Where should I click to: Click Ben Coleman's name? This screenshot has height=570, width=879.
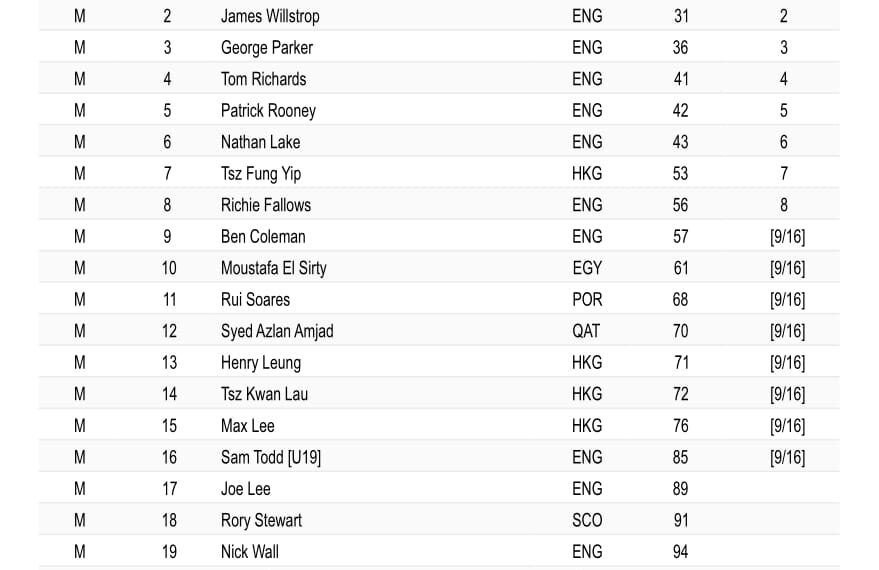coord(263,237)
